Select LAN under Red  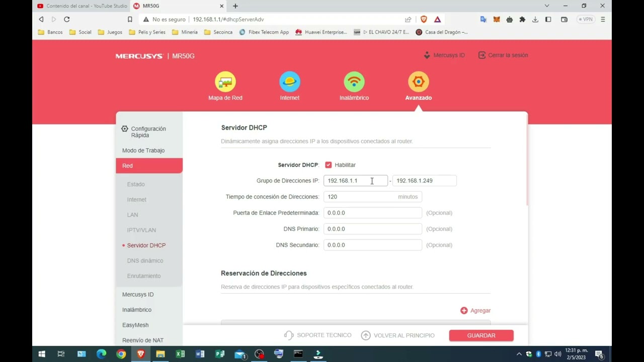[132, 215]
